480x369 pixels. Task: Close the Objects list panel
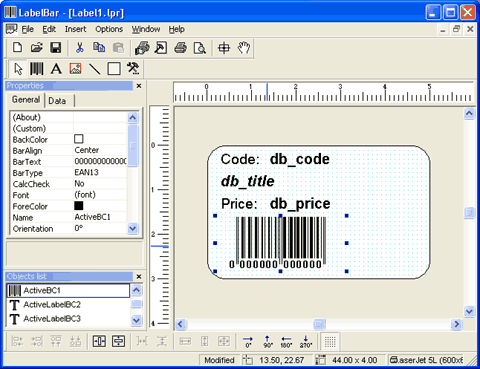(139, 277)
